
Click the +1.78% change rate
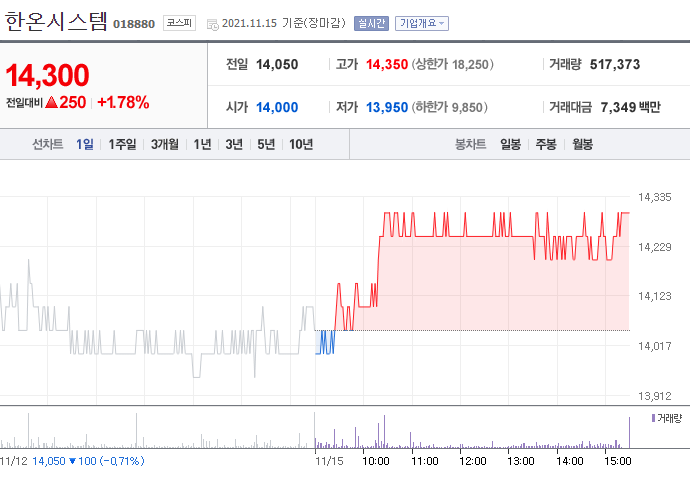(x=123, y=102)
